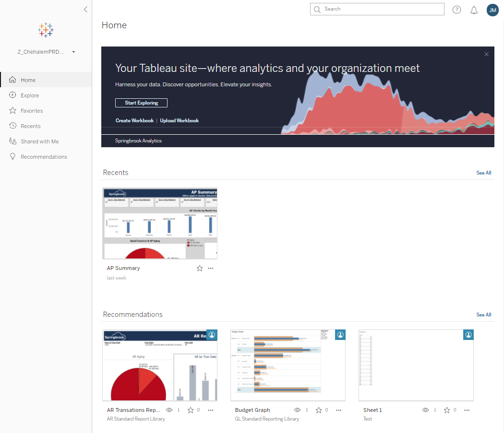This screenshot has width=504, height=433.
Task: Open the AR Transations Report thumbnail
Action: [x=160, y=365]
